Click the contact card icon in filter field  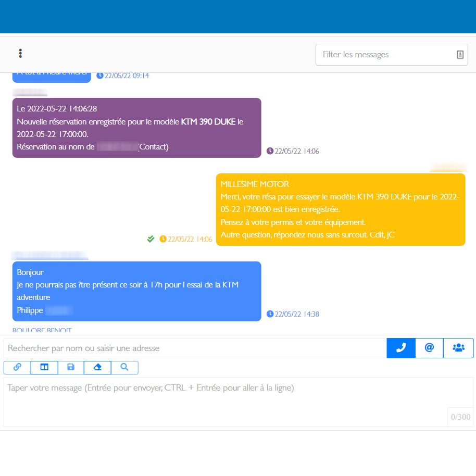pos(460,55)
